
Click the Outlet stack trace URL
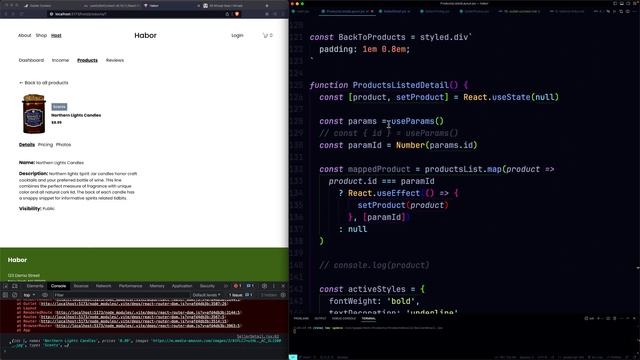(x=134, y=304)
